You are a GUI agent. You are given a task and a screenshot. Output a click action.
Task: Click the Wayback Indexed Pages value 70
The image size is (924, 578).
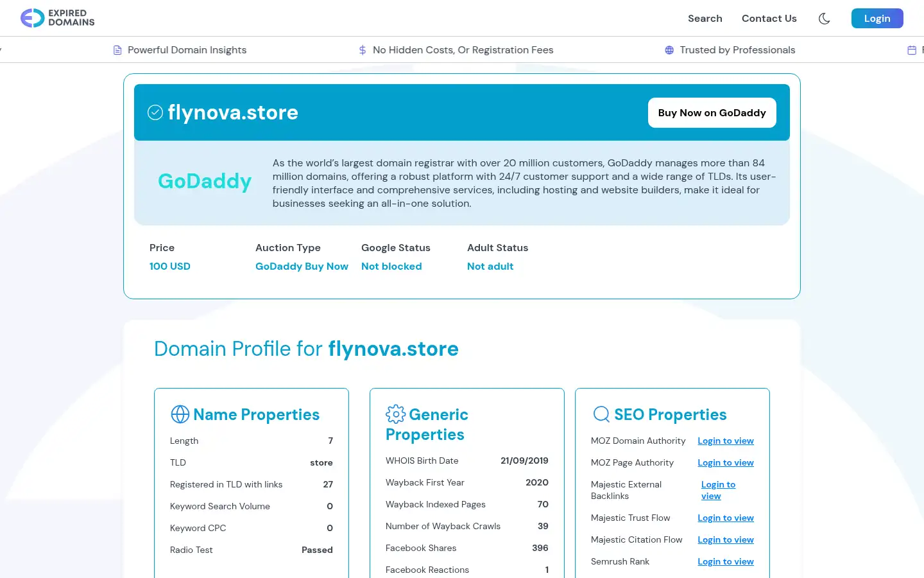[x=543, y=505]
